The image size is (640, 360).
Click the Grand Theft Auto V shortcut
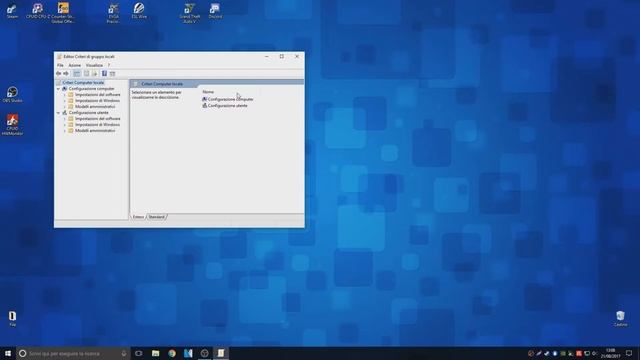pos(190,13)
